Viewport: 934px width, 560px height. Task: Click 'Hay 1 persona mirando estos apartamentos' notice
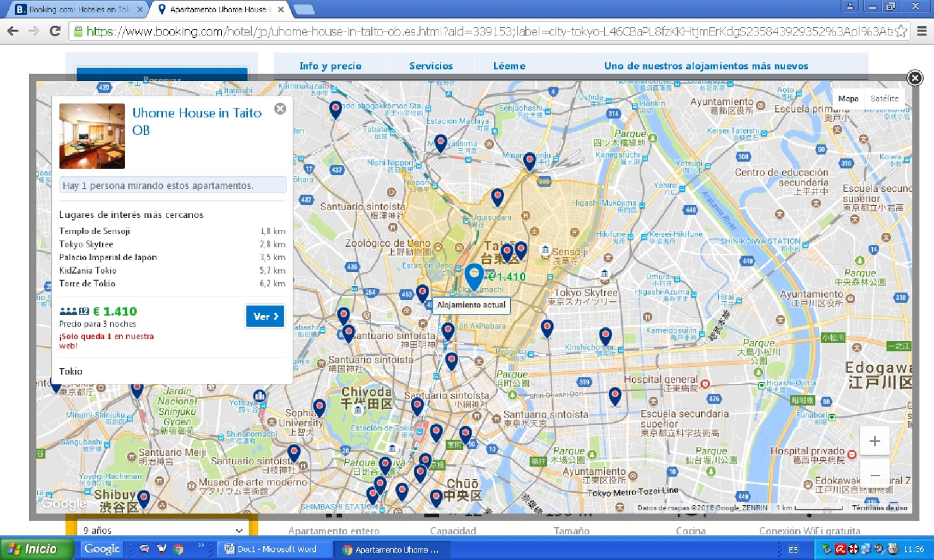coord(173,185)
